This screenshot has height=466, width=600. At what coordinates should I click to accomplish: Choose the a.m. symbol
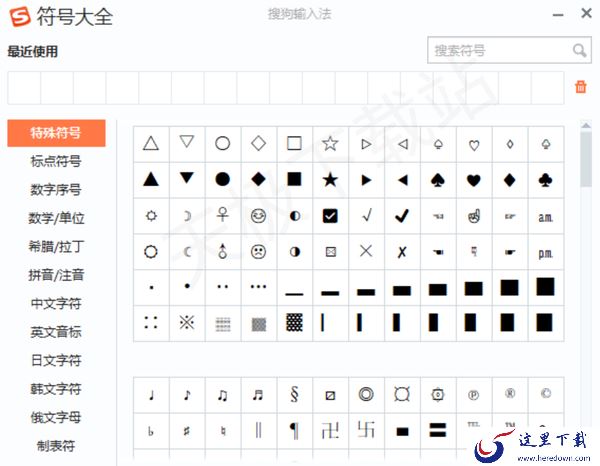pyautogui.click(x=545, y=217)
